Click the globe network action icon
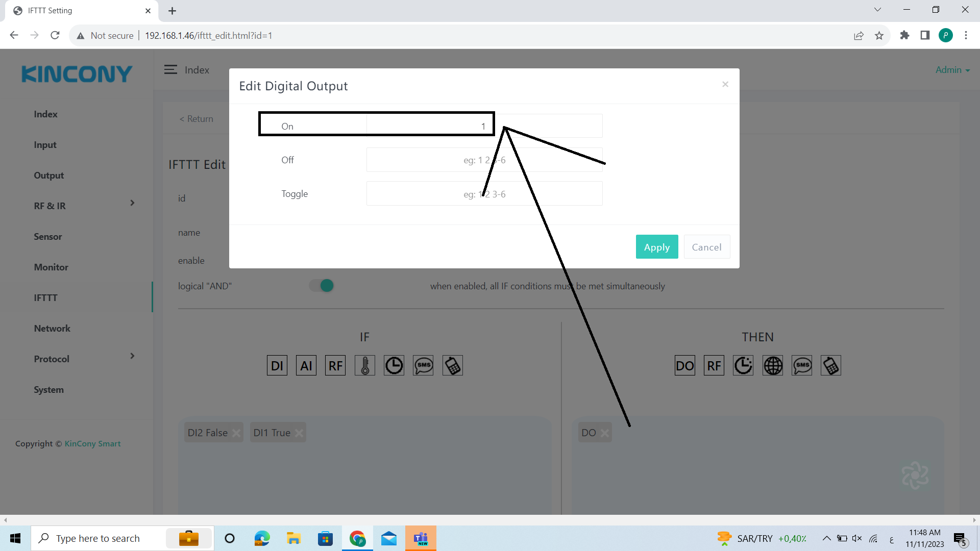Viewport: 980px width, 551px height. [x=772, y=365]
